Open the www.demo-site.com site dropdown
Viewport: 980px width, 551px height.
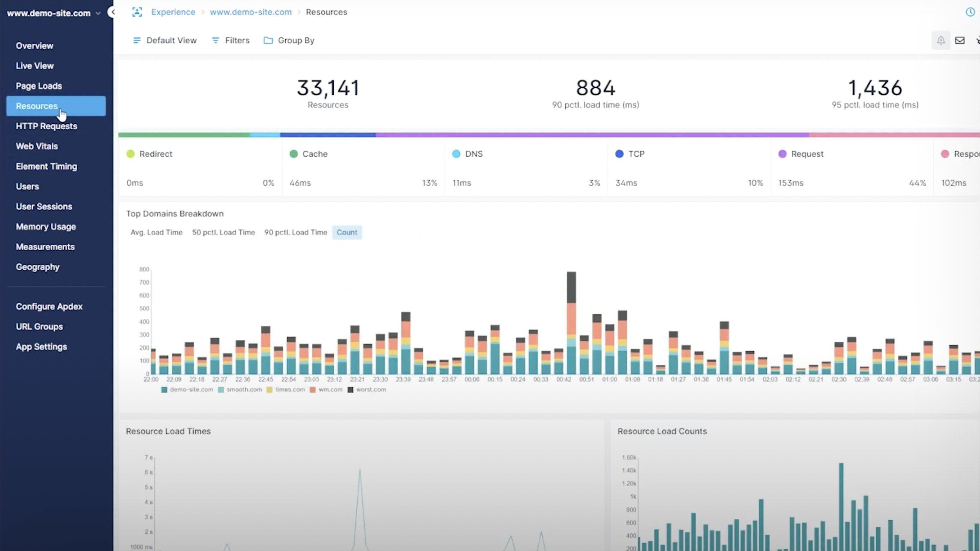[x=54, y=13]
